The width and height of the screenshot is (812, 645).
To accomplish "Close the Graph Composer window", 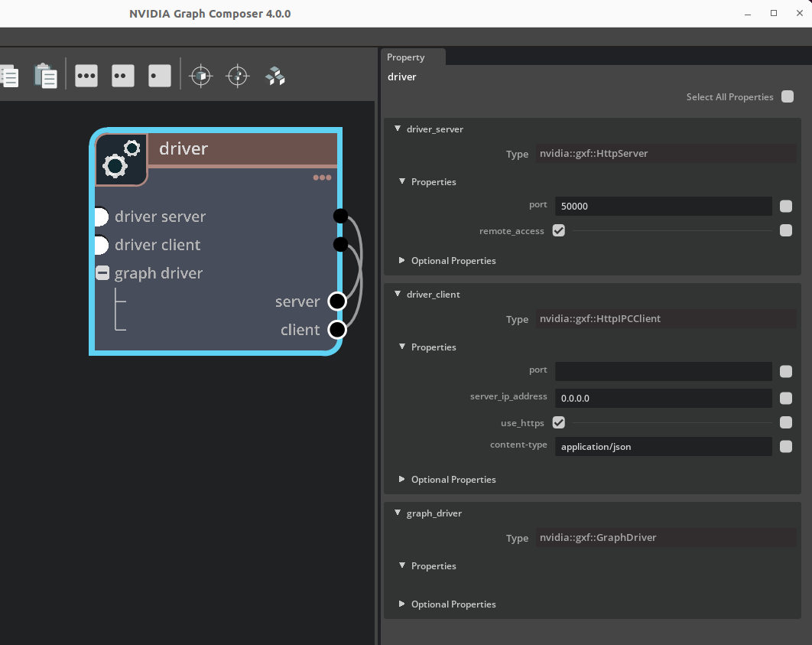I will tap(800, 14).
